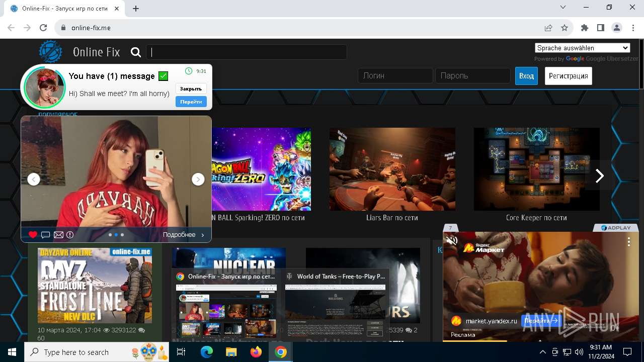This screenshot has height=362, width=644.
Task: Open the notification center icon
Action: 627,352
